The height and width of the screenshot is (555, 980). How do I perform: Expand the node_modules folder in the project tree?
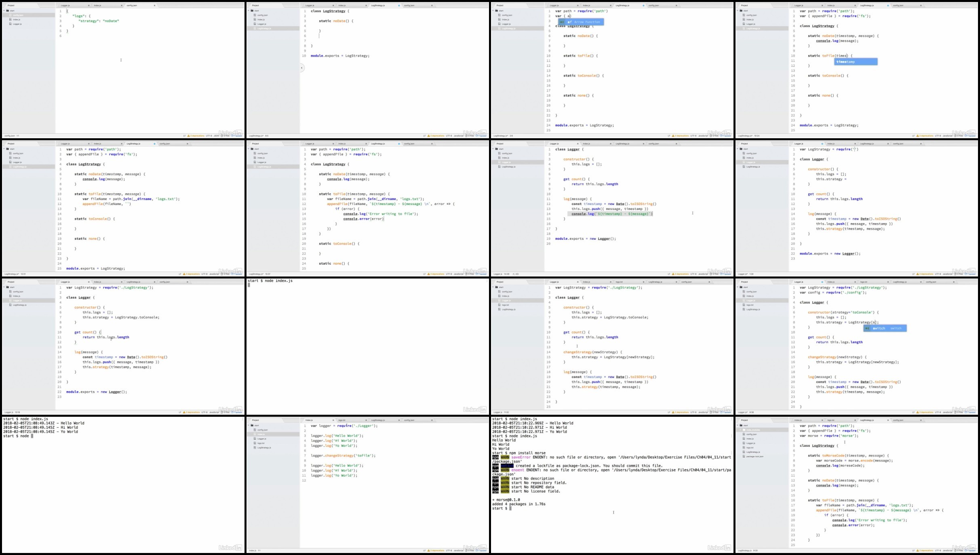tap(753, 430)
